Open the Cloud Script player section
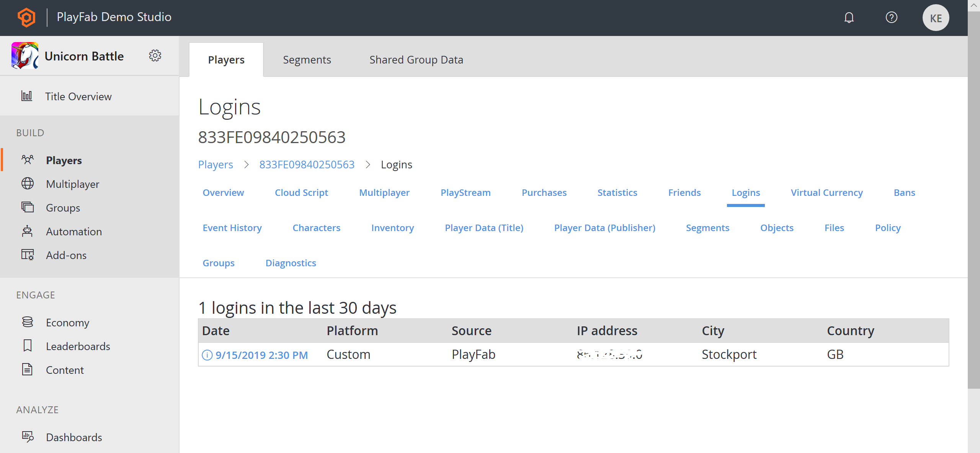The width and height of the screenshot is (980, 453). (x=301, y=192)
